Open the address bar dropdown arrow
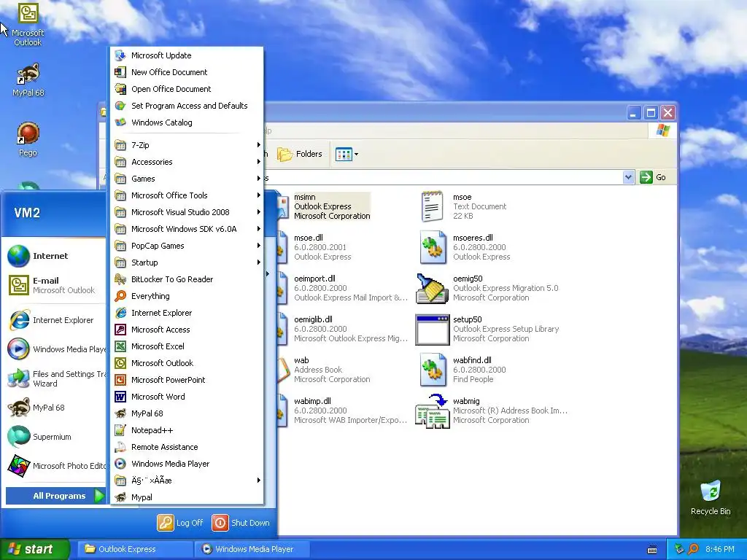This screenshot has width=747, height=560. (x=628, y=177)
